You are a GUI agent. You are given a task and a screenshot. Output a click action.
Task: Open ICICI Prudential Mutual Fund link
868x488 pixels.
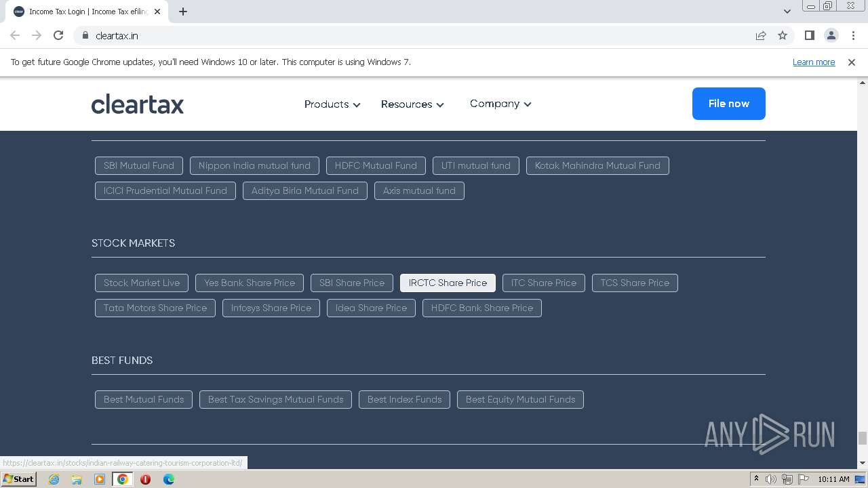165,190
